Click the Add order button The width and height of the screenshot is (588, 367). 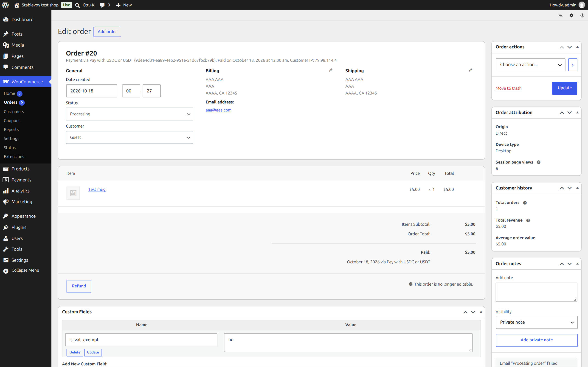point(107,32)
